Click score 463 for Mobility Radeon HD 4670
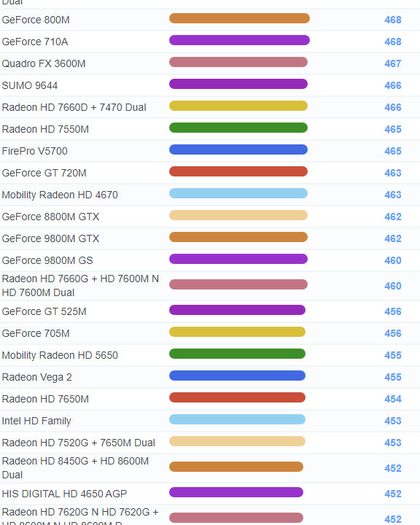This screenshot has height=525, width=420. point(393,195)
